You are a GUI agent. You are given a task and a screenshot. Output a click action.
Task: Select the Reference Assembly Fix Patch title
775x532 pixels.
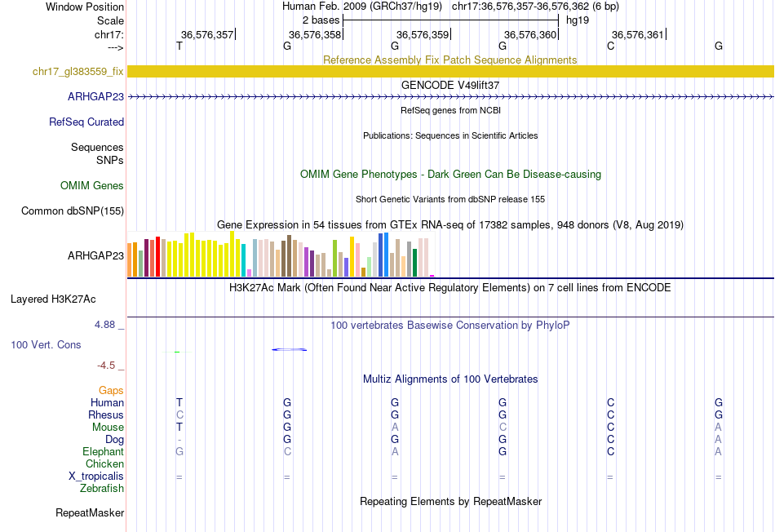coord(449,60)
